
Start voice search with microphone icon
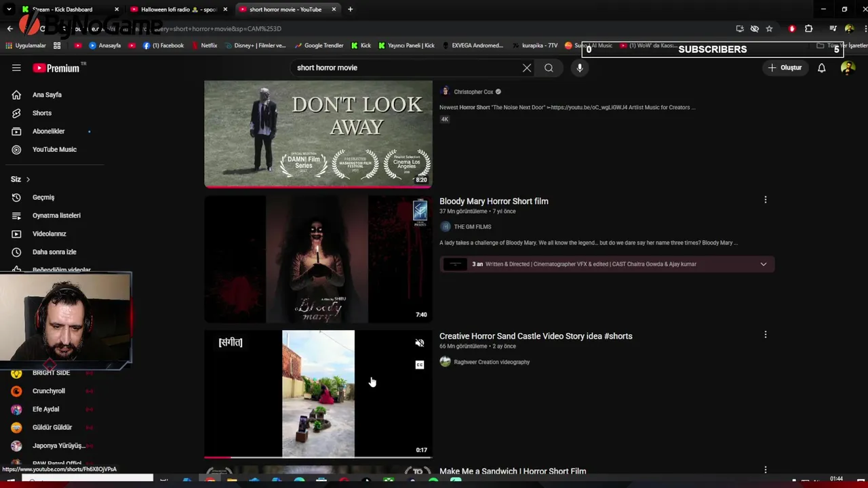coord(580,68)
